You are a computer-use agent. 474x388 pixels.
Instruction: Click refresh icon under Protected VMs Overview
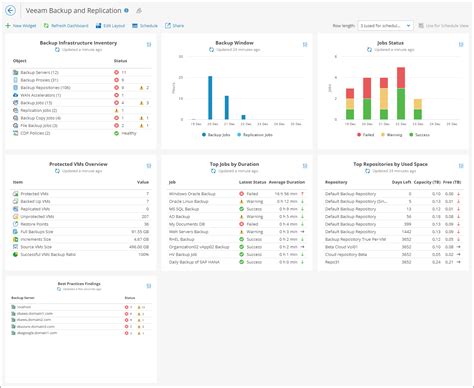tap(57, 171)
